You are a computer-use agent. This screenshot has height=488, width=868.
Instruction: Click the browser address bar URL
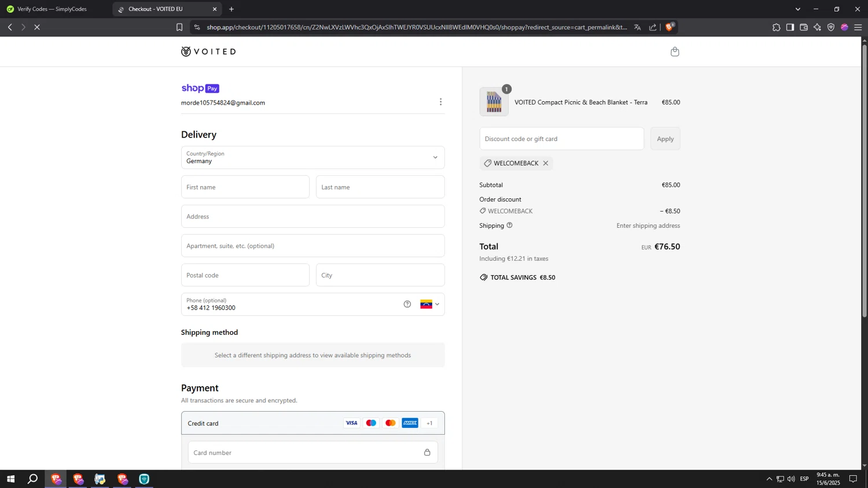[417, 27]
